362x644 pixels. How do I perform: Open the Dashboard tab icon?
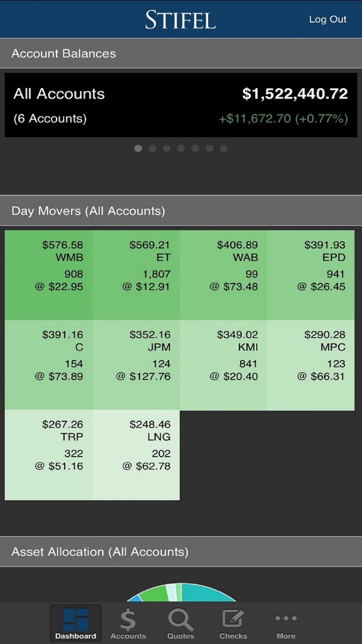(x=75, y=619)
